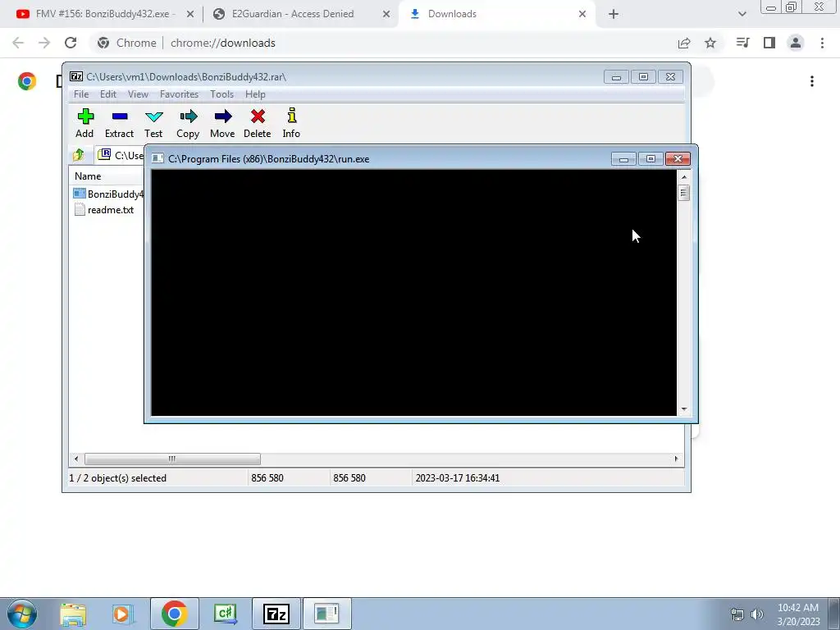The width and height of the screenshot is (840, 630).
Task: Open the Downloads page more actions menu
Action: (x=812, y=81)
